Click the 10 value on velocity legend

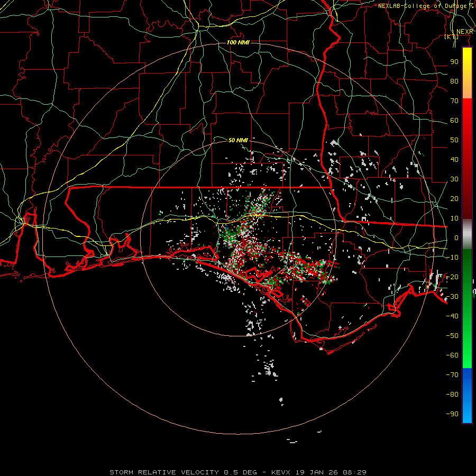pos(454,218)
